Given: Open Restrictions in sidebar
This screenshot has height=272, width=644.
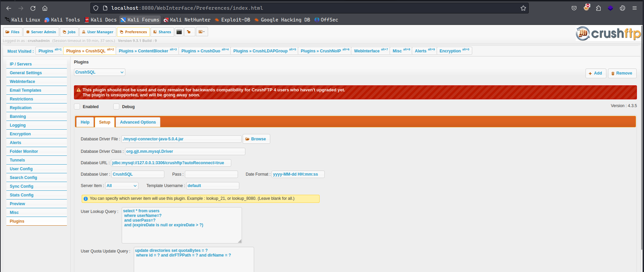Looking at the screenshot, I should [x=37, y=99].
